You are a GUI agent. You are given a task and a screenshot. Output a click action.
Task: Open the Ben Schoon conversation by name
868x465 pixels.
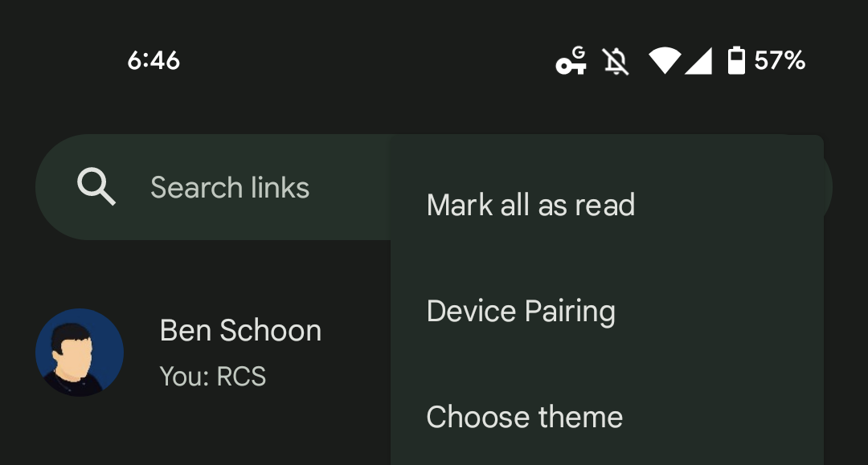tap(240, 330)
